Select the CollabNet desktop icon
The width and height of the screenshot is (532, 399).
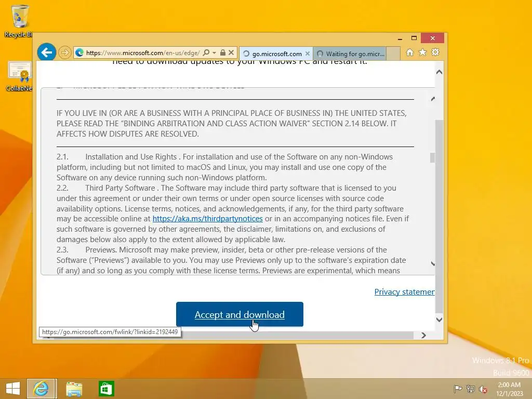pyautogui.click(x=19, y=77)
